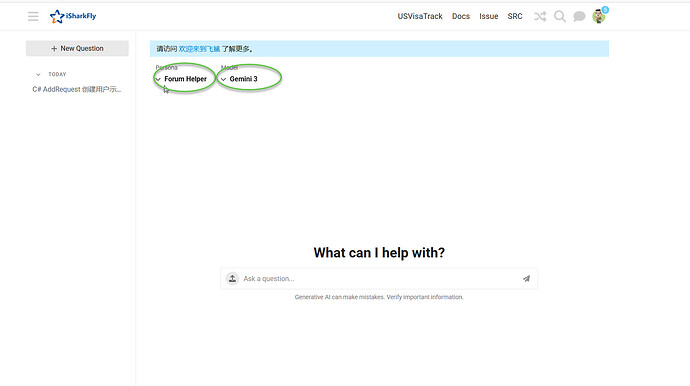Image resolution: width=690 pixels, height=386 pixels.
Task: Click the shuffle random topic icon
Action: click(540, 17)
